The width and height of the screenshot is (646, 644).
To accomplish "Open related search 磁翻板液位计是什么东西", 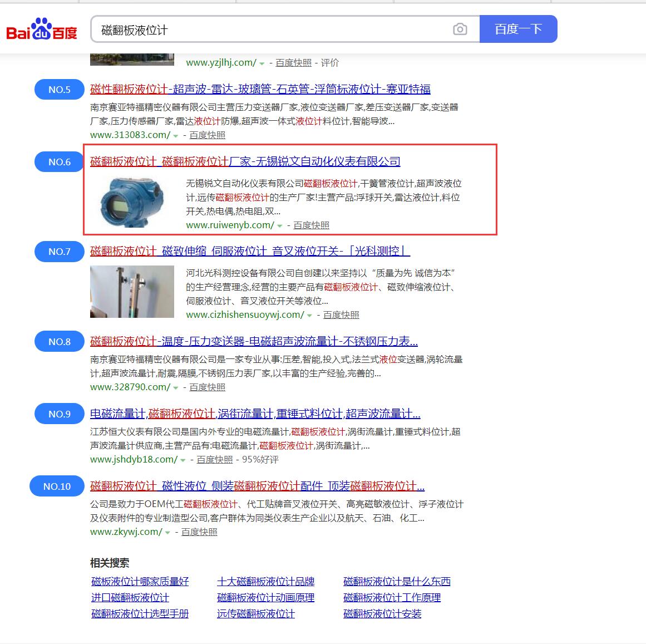I will pyautogui.click(x=397, y=581).
